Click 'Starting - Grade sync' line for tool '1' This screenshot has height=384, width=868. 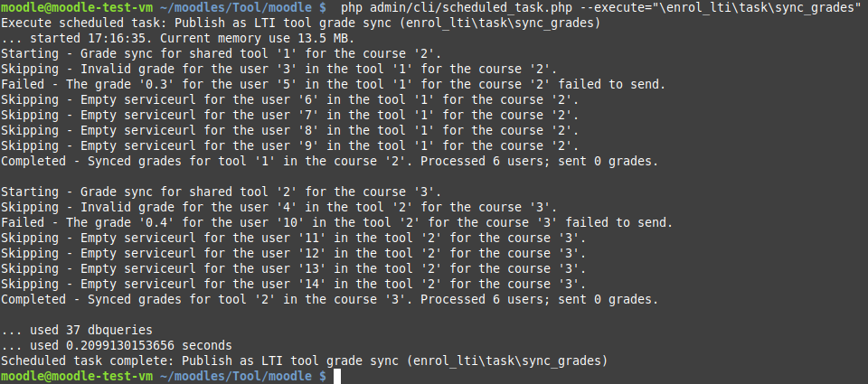(x=221, y=54)
